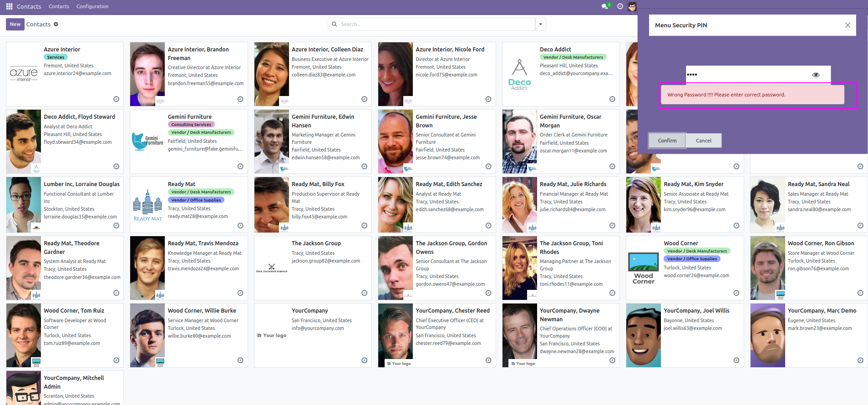This screenshot has height=405, width=868.
Task: Click activity clock on YourCompany, Marc Demo card
Action: [860, 360]
